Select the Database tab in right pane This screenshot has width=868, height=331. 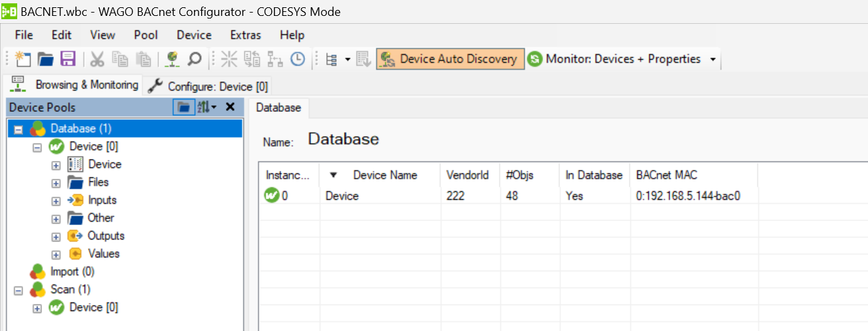(279, 107)
